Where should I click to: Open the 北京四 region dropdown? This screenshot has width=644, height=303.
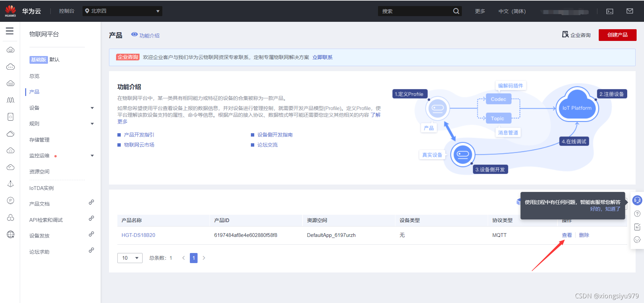coord(122,11)
